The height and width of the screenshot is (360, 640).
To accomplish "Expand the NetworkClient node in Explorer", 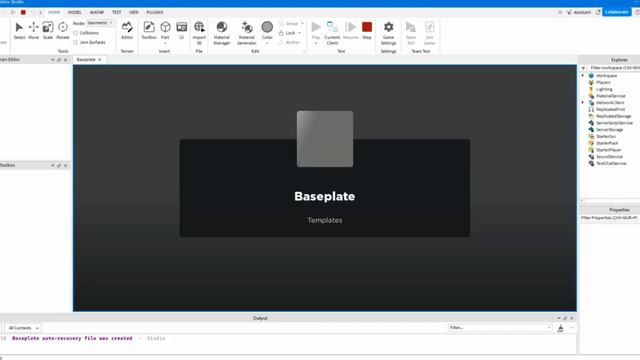I will click(x=583, y=102).
